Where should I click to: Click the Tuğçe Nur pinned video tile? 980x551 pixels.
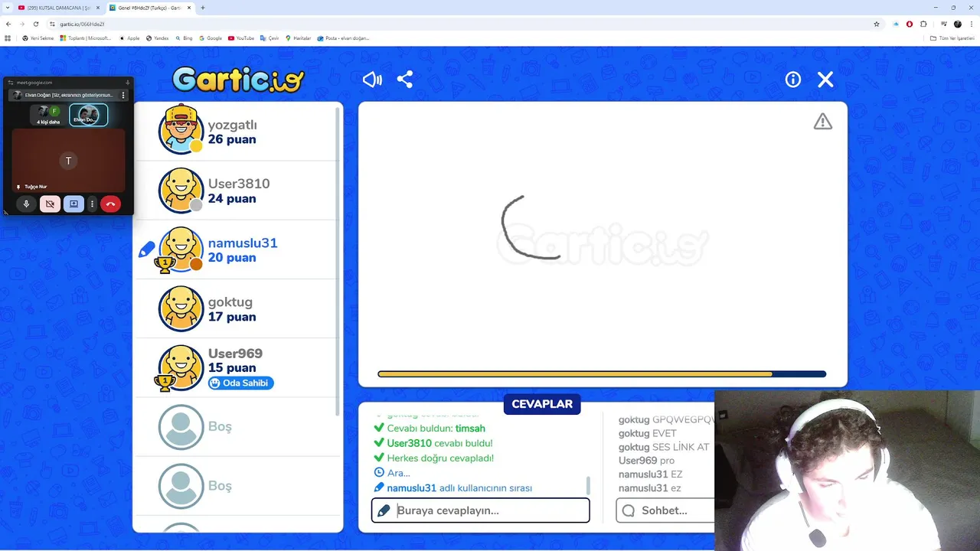coord(68,161)
